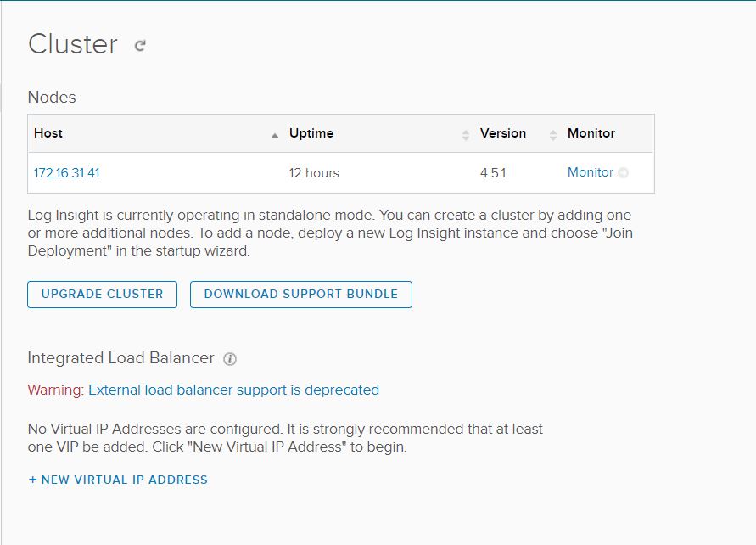The width and height of the screenshot is (756, 545).
Task: Refresh the Cluster page with reload icon
Action: (x=140, y=45)
